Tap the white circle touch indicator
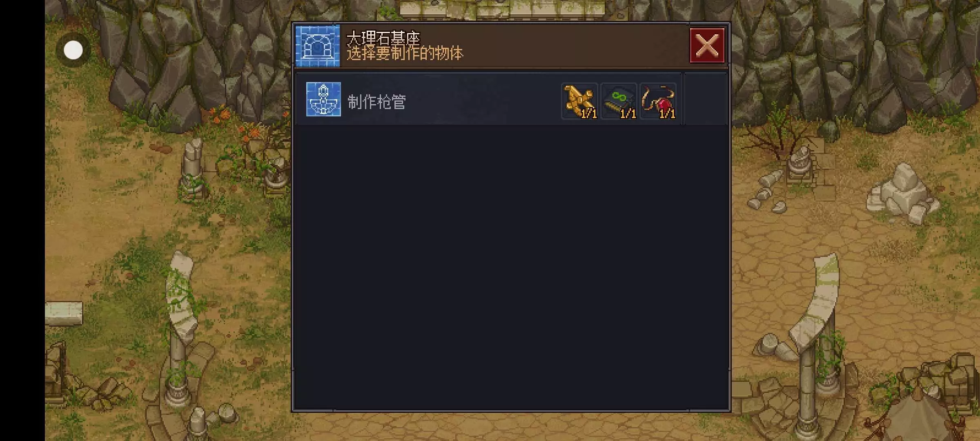Image resolution: width=980 pixels, height=441 pixels. tap(73, 50)
